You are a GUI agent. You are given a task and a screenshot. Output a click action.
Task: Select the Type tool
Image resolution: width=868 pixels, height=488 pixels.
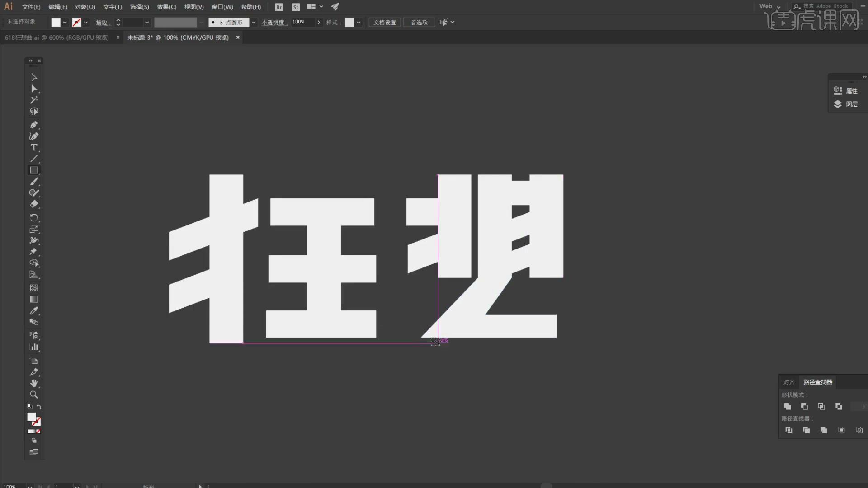pos(34,147)
